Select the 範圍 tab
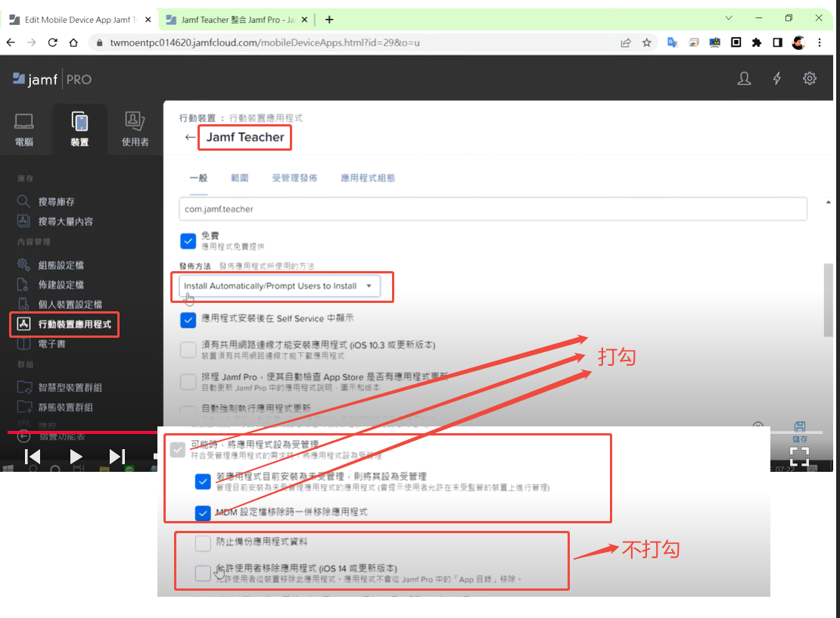 click(x=239, y=178)
